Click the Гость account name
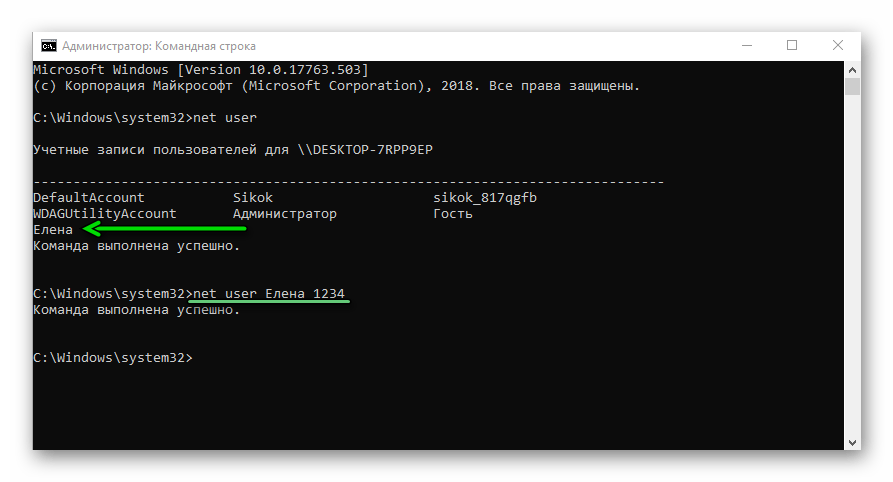Viewport: 893px width, 482px height. click(x=453, y=214)
